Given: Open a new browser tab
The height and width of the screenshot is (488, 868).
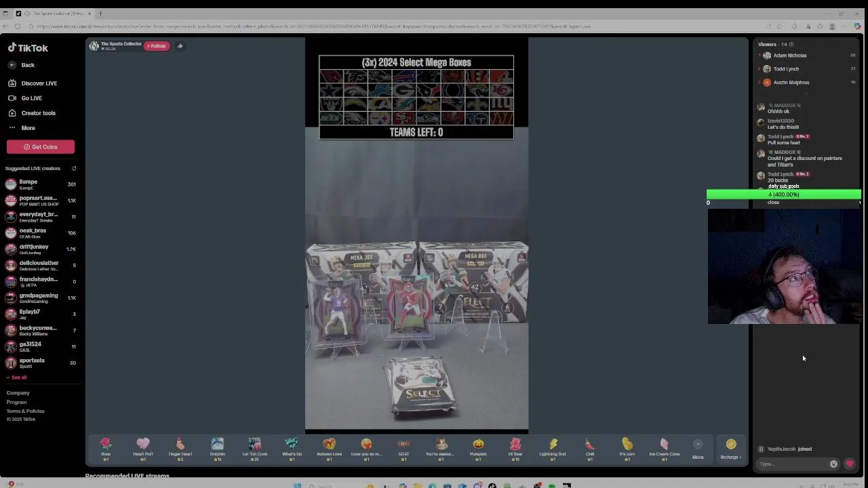Looking at the screenshot, I should pos(100,14).
